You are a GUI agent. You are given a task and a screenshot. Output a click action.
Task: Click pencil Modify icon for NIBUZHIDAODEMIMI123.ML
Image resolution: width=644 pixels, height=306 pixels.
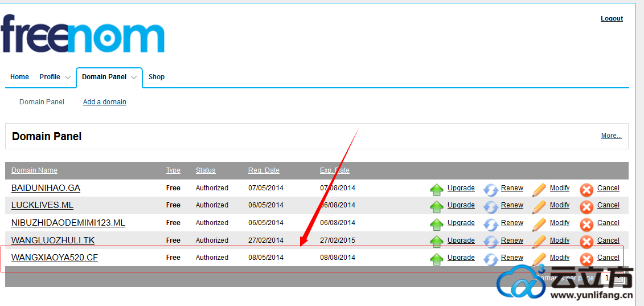tap(539, 224)
